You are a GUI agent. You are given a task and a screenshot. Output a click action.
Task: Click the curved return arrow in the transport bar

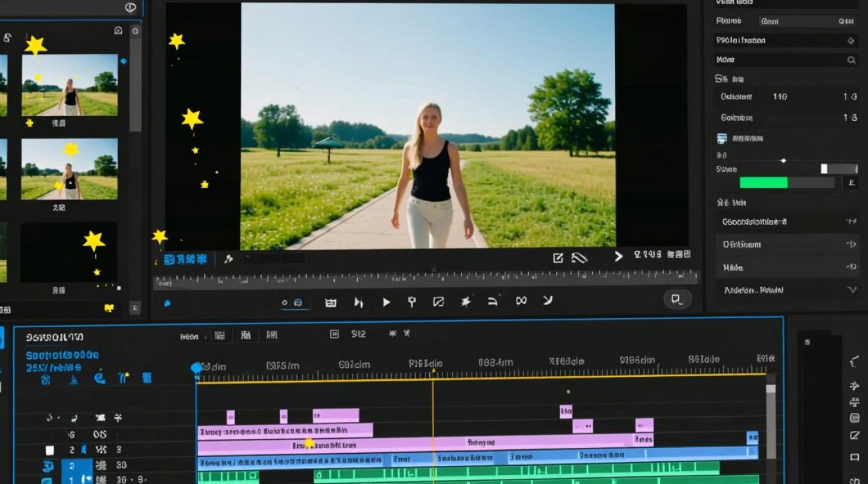tap(493, 301)
